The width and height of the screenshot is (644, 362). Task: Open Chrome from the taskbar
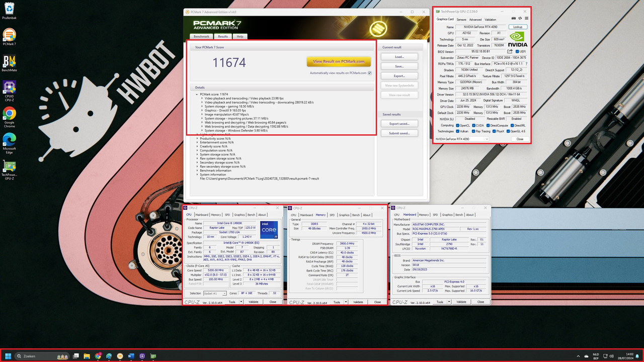[x=98, y=356]
